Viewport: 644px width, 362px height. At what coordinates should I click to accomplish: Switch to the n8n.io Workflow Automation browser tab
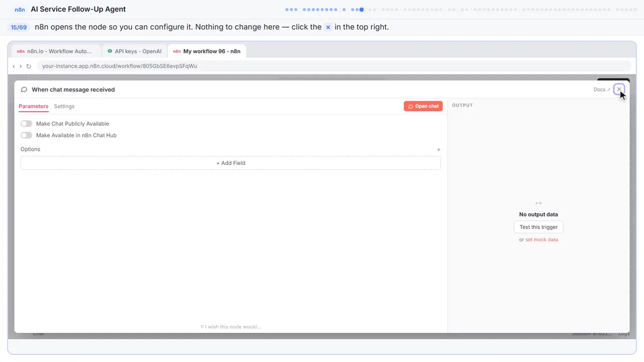point(55,51)
